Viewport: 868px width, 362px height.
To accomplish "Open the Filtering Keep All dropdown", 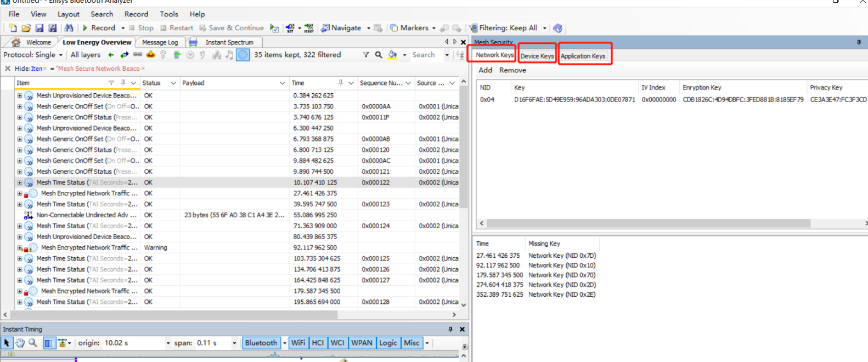I will 545,28.
